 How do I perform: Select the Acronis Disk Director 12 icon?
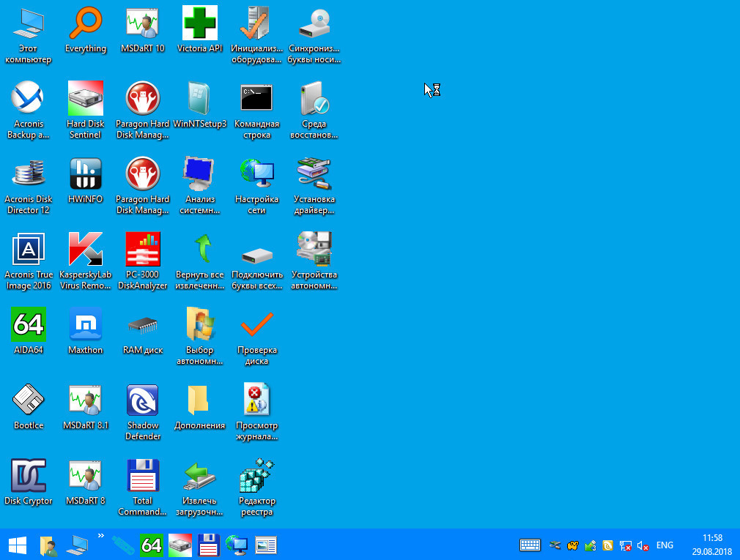[29, 175]
